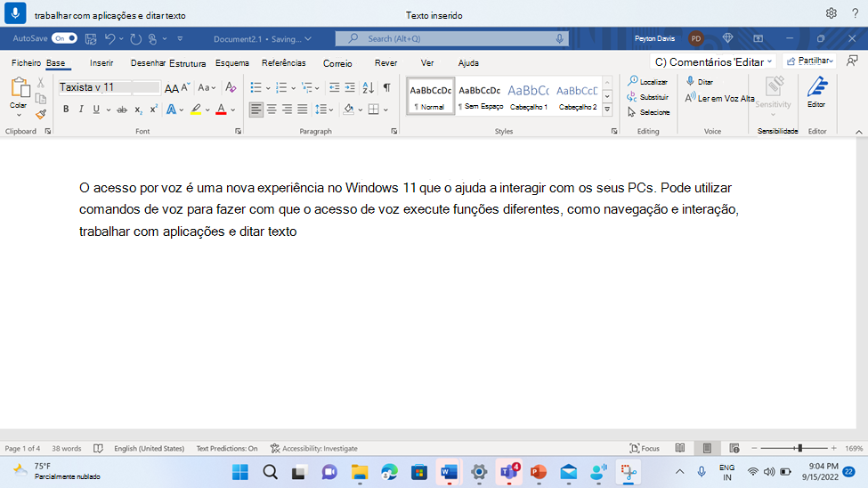Expand the Styles gallery
The height and width of the screenshot is (488, 868).
607,110
